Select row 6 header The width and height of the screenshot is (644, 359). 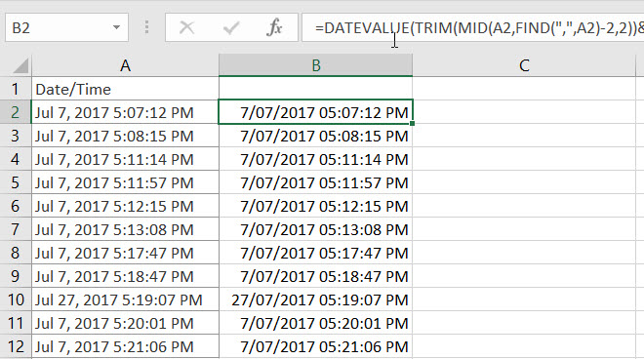click(16, 206)
